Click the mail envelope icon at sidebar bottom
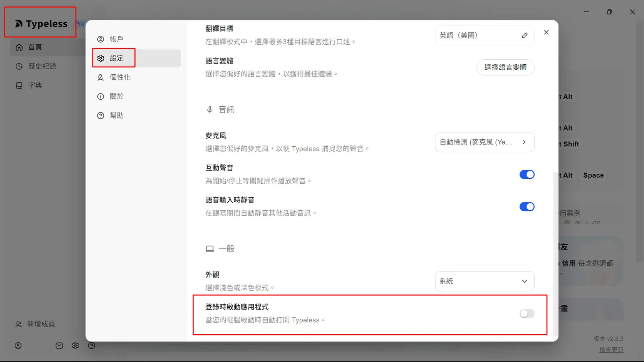644x362 pixels. click(59, 346)
